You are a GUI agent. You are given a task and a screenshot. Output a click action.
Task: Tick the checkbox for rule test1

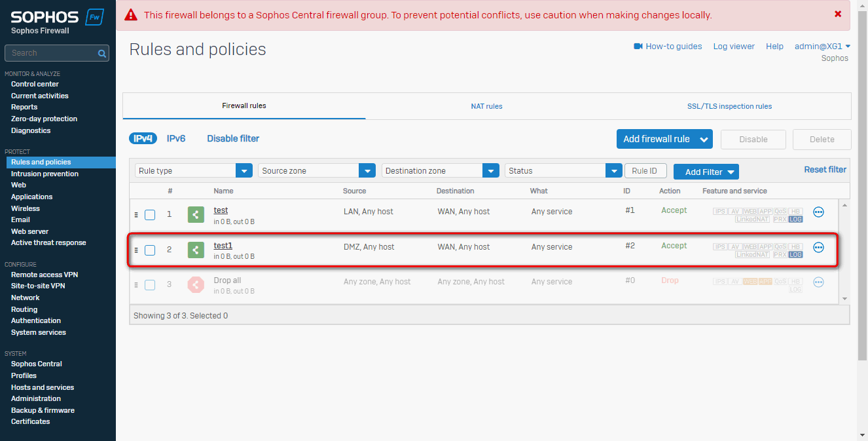[x=150, y=250]
